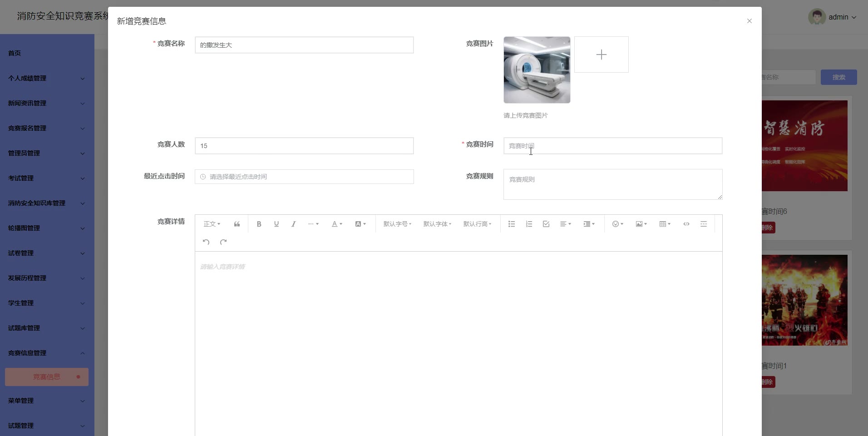
Task: Insert a block quote in the editor
Action: pos(237,224)
